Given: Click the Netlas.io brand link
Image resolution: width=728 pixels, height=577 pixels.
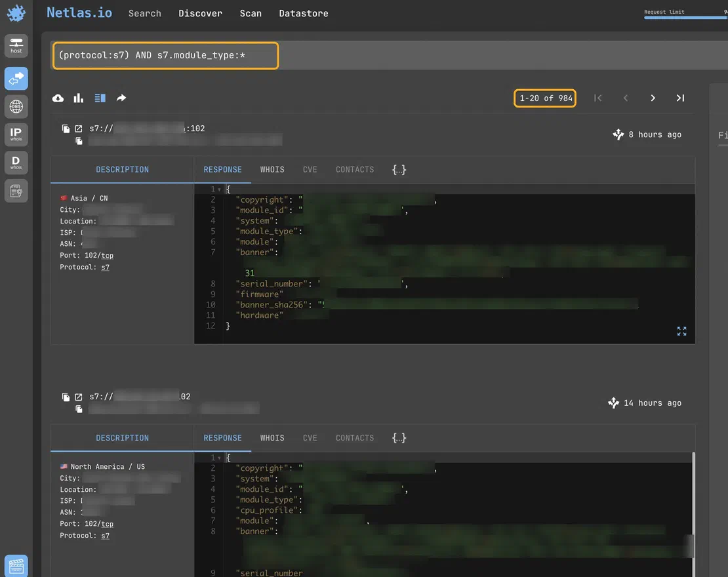Looking at the screenshot, I should click(x=79, y=12).
